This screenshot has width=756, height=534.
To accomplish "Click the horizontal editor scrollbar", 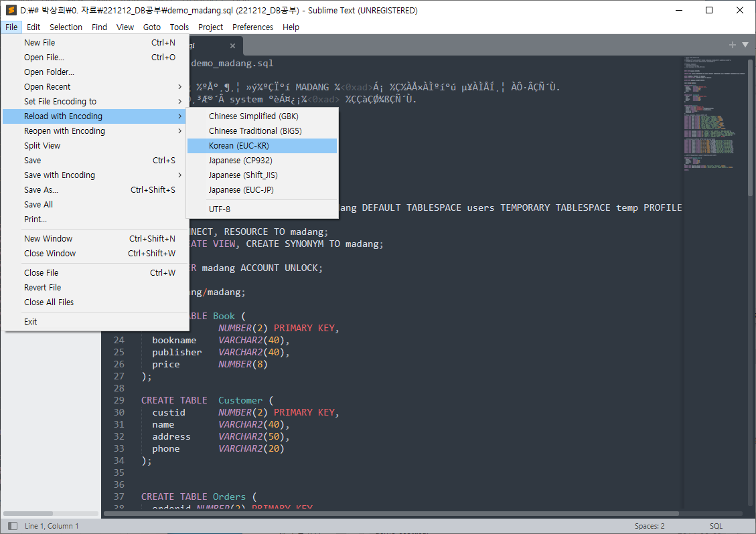I will click(391, 513).
